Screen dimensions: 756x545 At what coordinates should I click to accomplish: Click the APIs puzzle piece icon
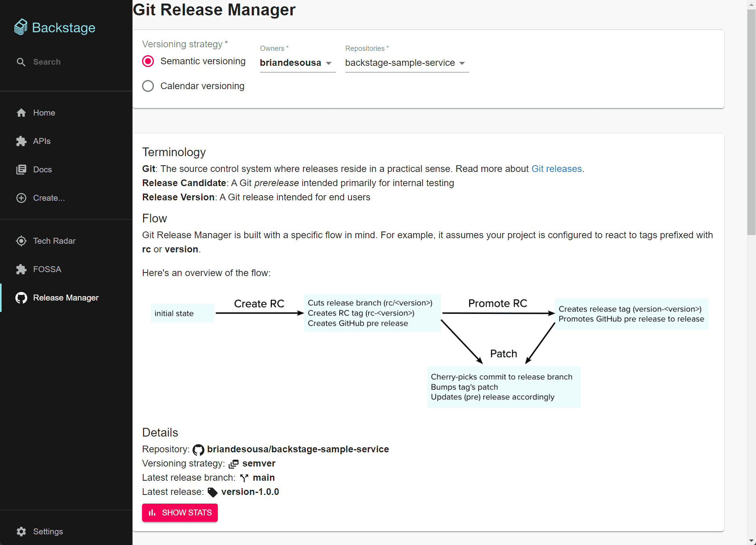tap(21, 141)
